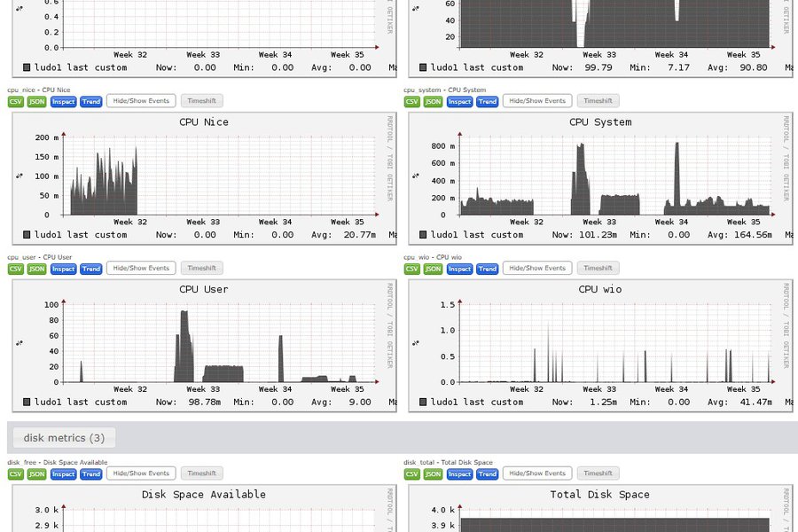Image resolution: width=798 pixels, height=532 pixels.
Task: Click the 'Avg: 41.47m' value
Action: 740,403
